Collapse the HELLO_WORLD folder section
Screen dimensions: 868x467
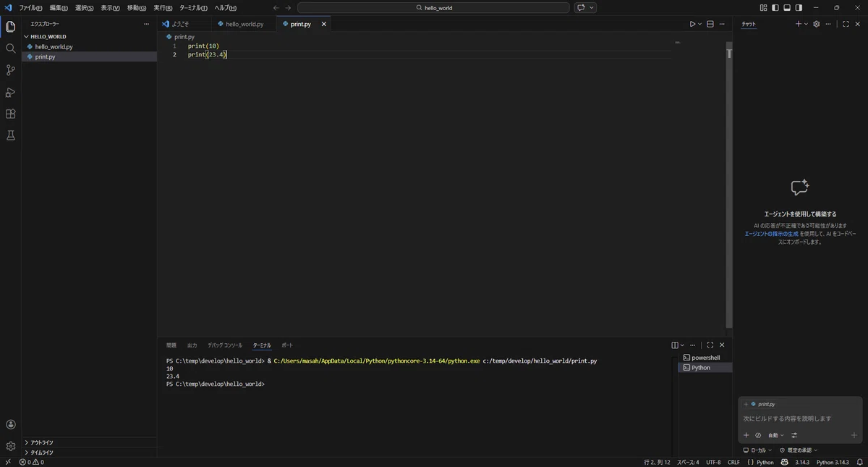[x=89, y=36]
